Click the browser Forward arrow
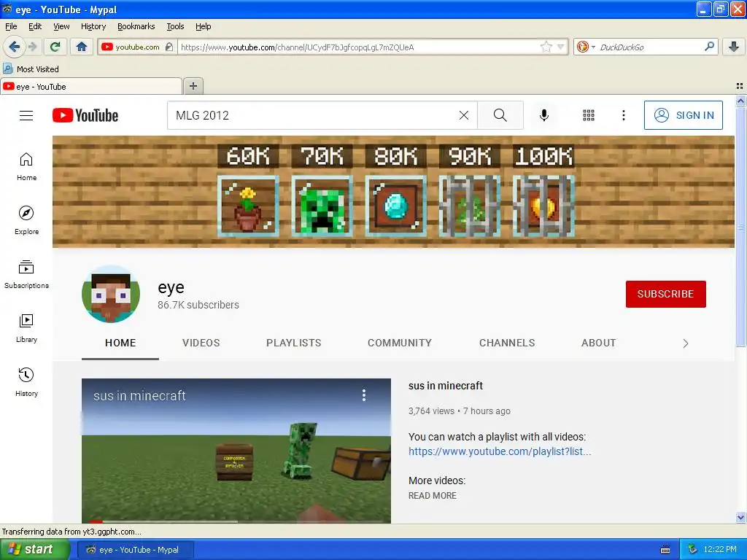The image size is (747, 560). 32,47
